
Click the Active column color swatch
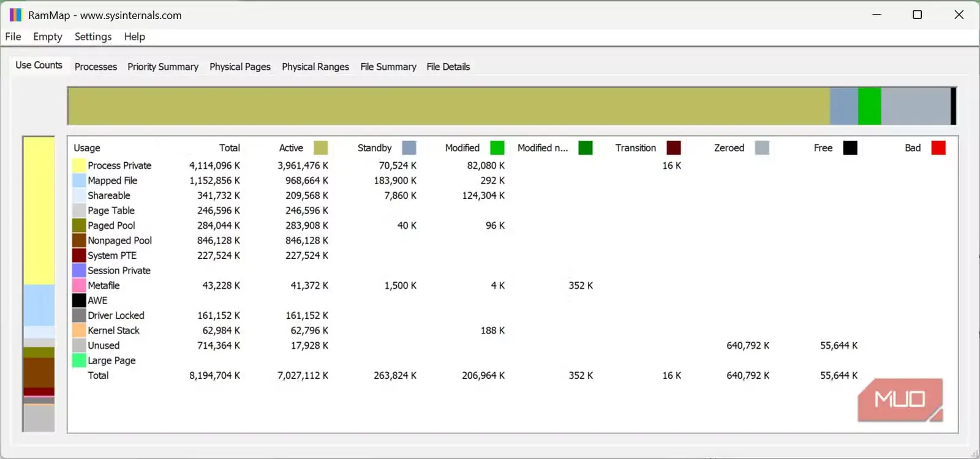click(x=321, y=147)
